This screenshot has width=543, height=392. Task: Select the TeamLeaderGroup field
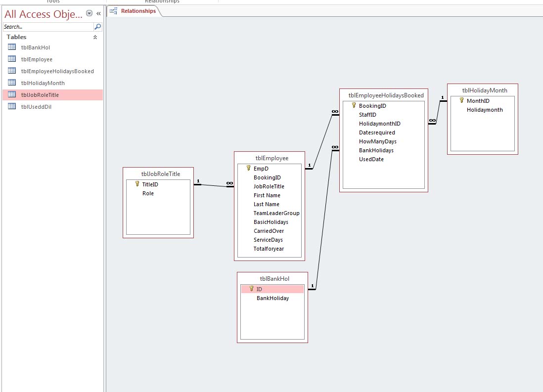pos(270,214)
